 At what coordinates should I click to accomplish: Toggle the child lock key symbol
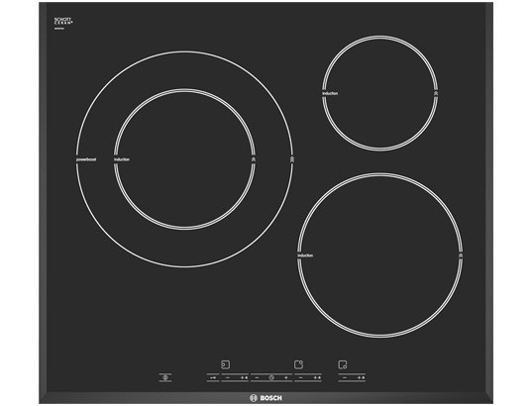point(213,377)
